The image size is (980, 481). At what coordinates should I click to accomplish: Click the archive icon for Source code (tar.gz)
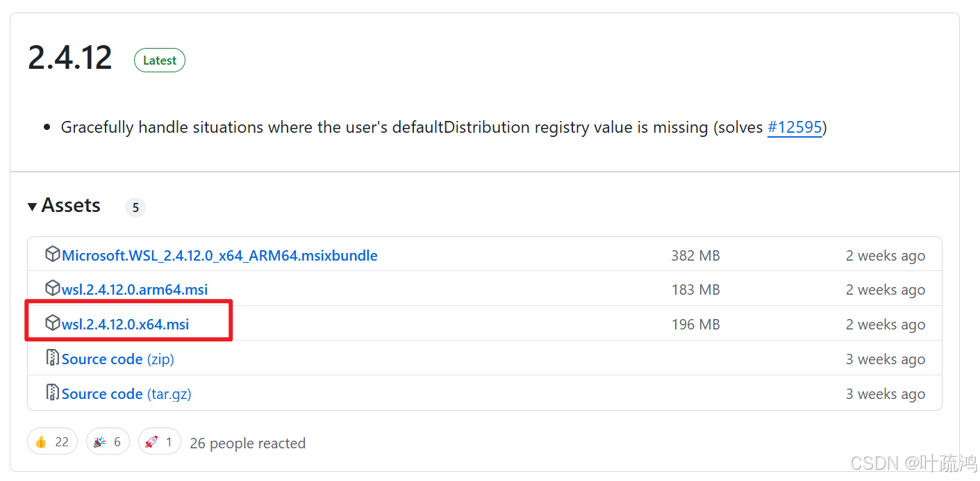(x=52, y=393)
